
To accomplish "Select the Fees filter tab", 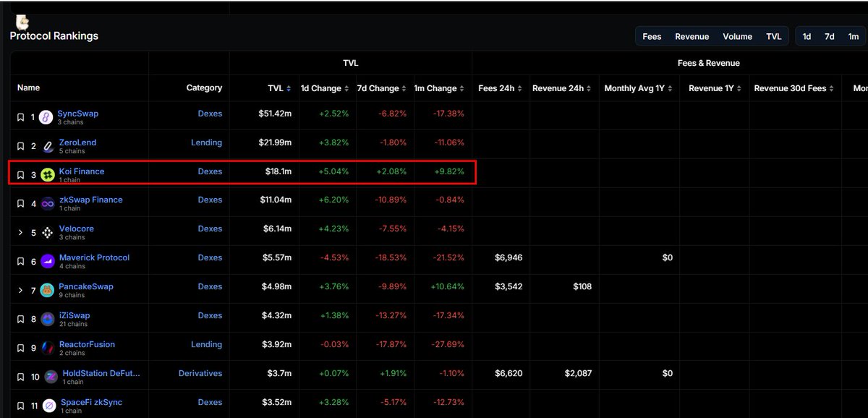I will pos(652,36).
